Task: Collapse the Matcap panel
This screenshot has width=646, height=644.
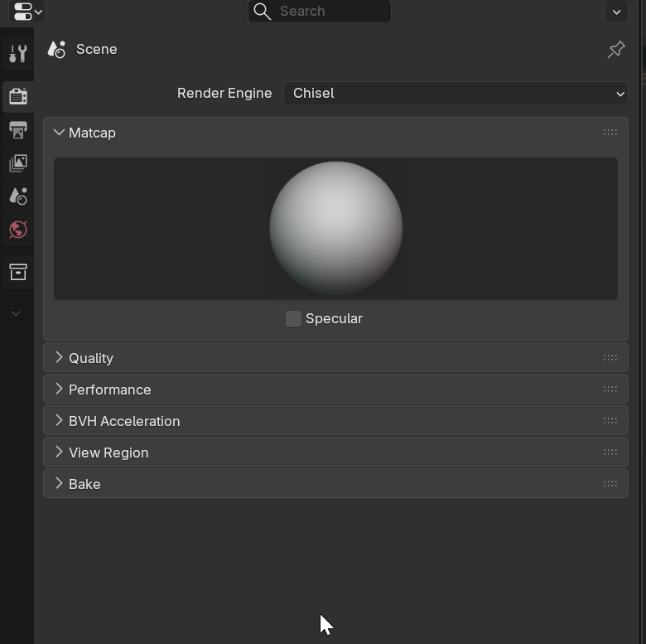Action: click(91, 133)
